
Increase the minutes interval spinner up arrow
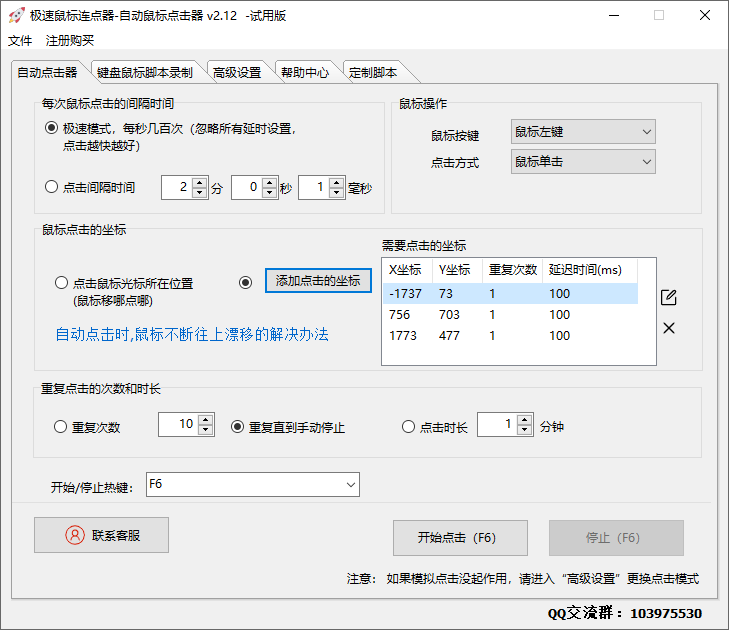coord(199,182)
